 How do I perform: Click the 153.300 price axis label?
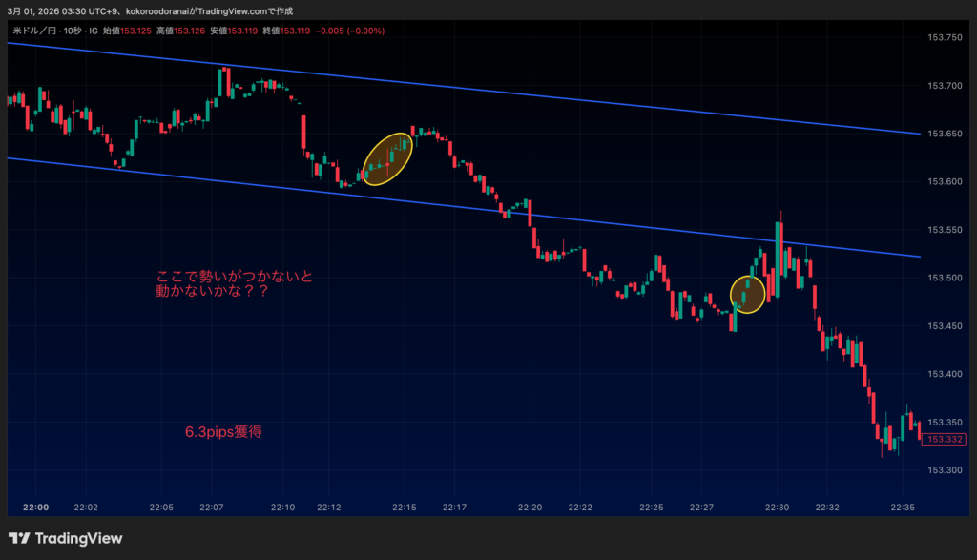(x=943, y=470)
